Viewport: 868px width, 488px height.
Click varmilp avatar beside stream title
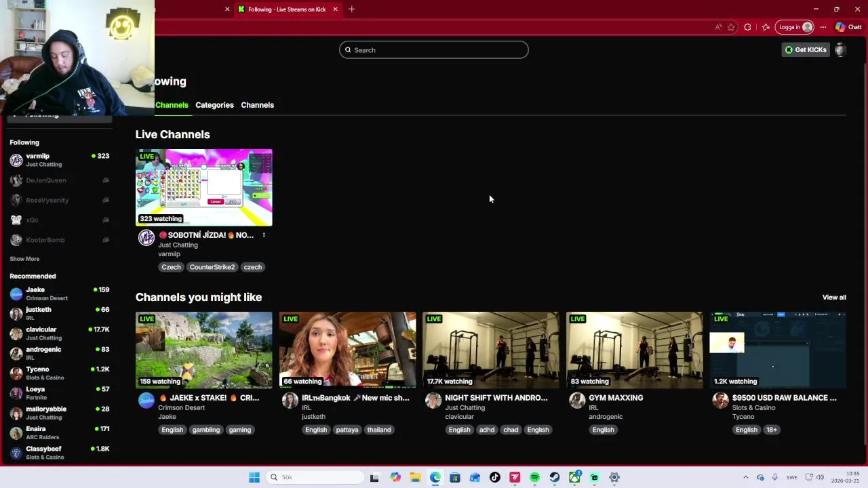coord(146,237)
